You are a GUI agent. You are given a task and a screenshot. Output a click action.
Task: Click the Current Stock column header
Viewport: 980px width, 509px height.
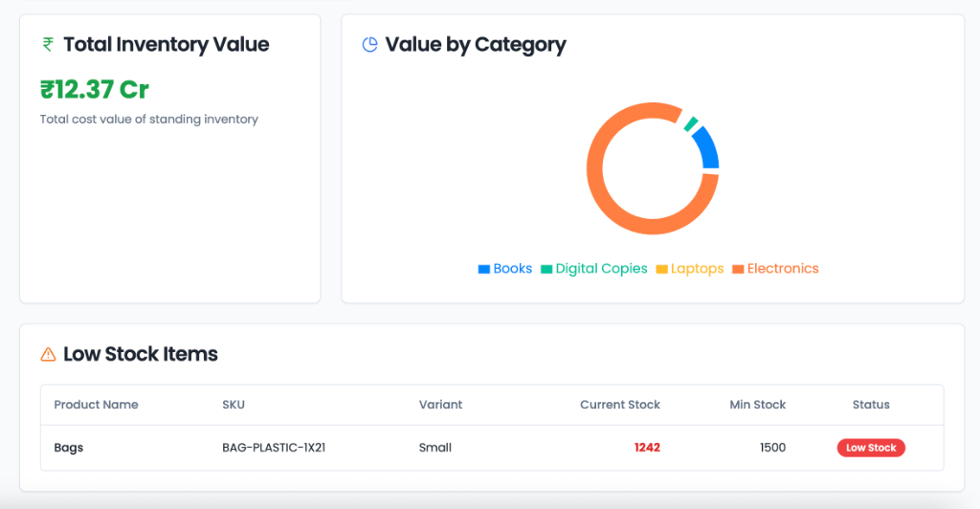click(620, 405)
